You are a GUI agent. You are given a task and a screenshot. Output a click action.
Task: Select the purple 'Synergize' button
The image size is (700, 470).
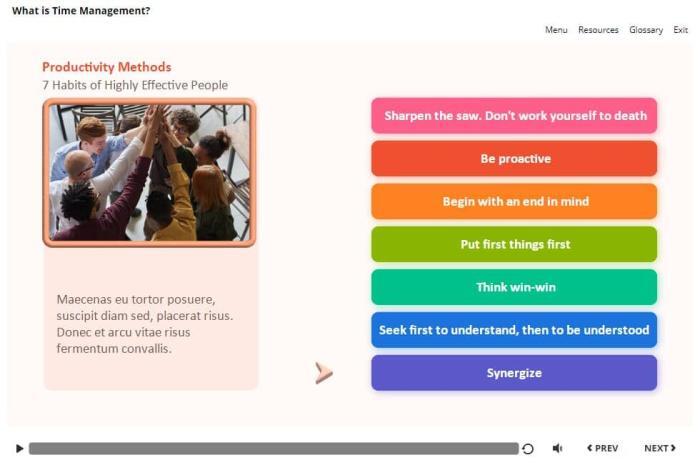(514, 373)
